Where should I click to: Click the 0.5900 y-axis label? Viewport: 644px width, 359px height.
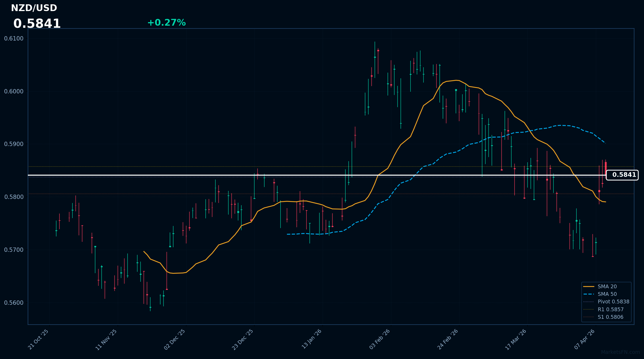coord(14,144)
